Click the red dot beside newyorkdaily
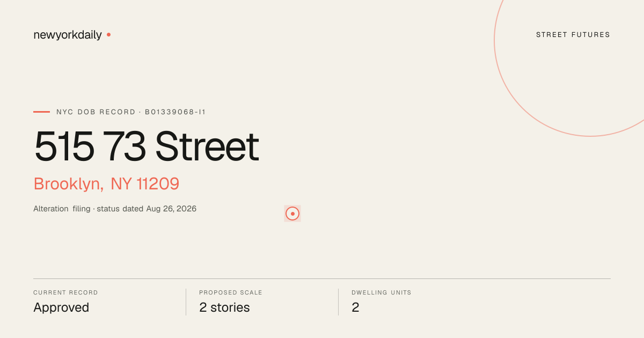644x338 pixels. coord(108,34)
